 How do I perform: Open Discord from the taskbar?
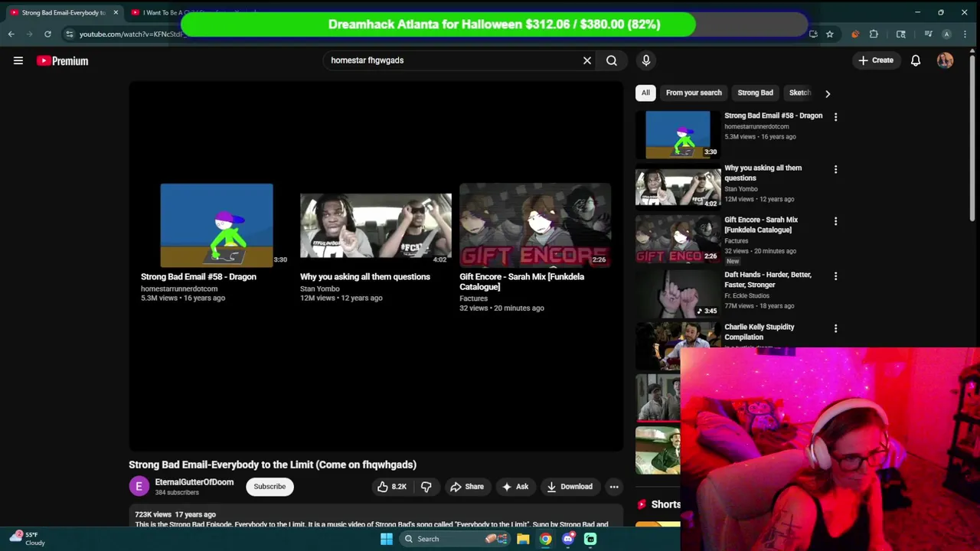pyautogui.click(x=568, y=539)
